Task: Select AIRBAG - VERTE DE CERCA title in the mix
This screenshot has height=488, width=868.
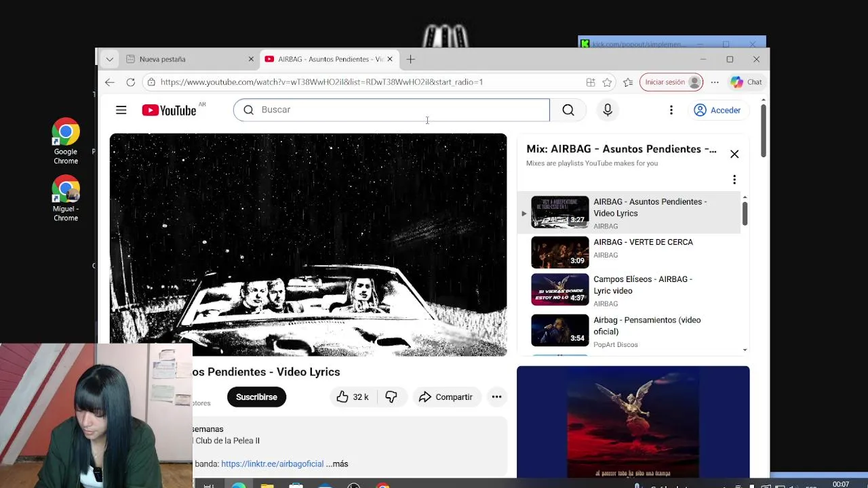Action: (643, 242)
